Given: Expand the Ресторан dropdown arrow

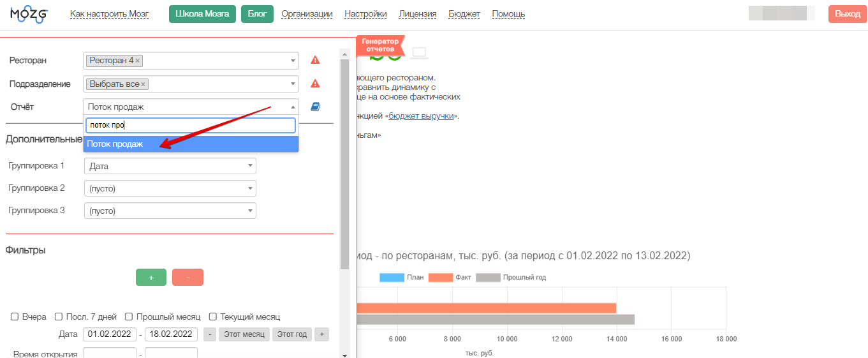Looking at the screenshot, I should tap(293, 61).
